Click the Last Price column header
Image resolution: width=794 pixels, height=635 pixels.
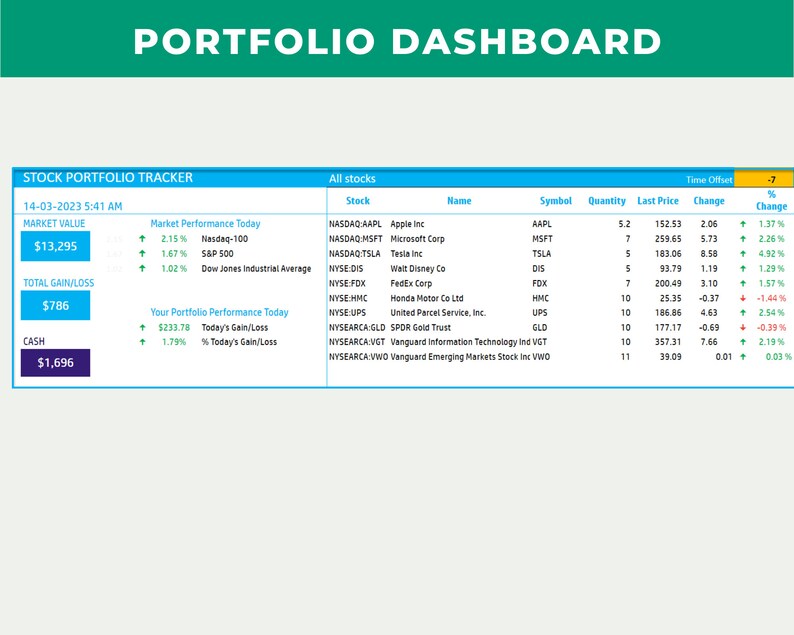pyautogui.click(x=657, y=201)
